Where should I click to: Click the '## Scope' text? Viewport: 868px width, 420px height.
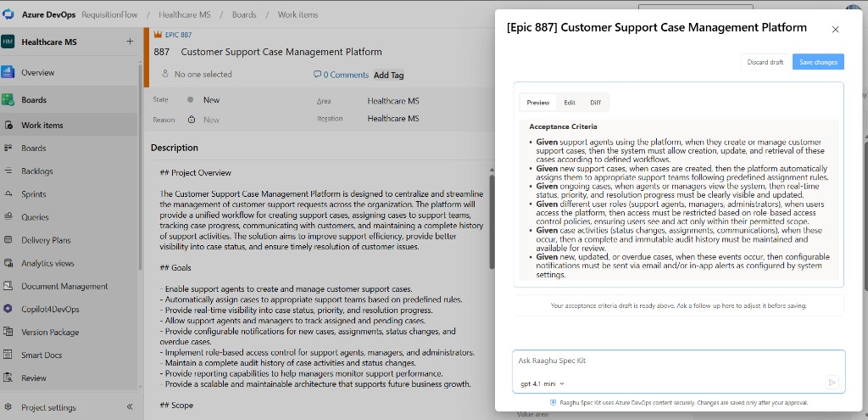click(x=176, y=405)
